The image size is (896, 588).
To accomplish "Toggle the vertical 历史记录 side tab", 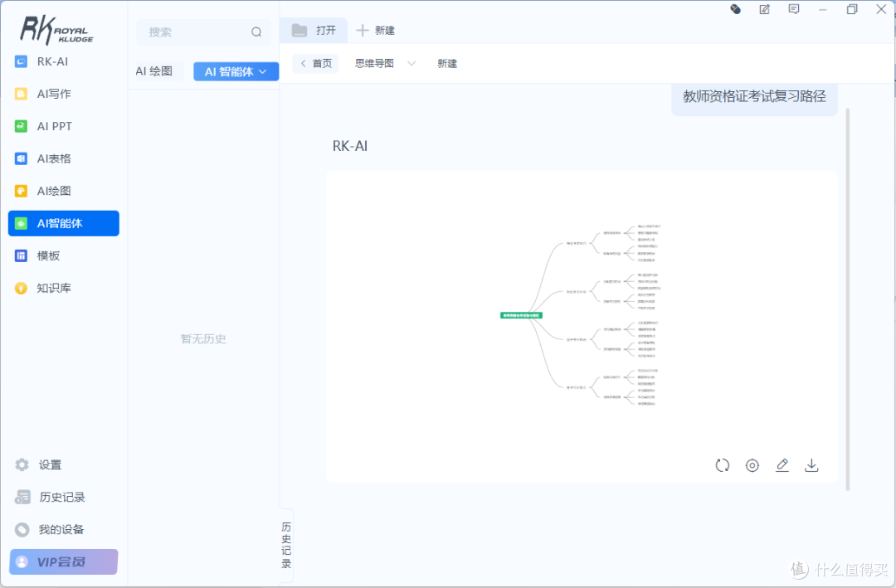I will coord(286,545).
